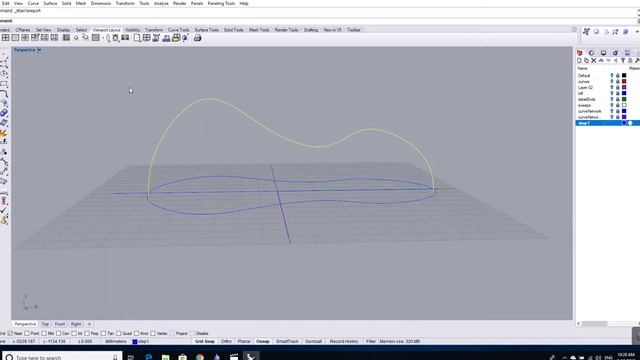Image resolution: width=640 pixels, height=360 pixels.
Task: Click the Move Layer Up arrow icon
Action: pyautogui.click(x=601, y=60)
